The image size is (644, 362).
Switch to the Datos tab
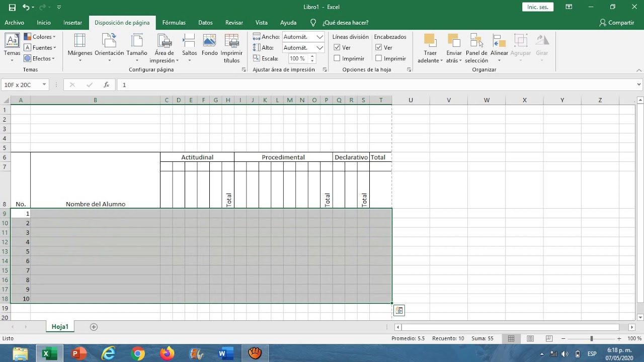tap(205, 23)
